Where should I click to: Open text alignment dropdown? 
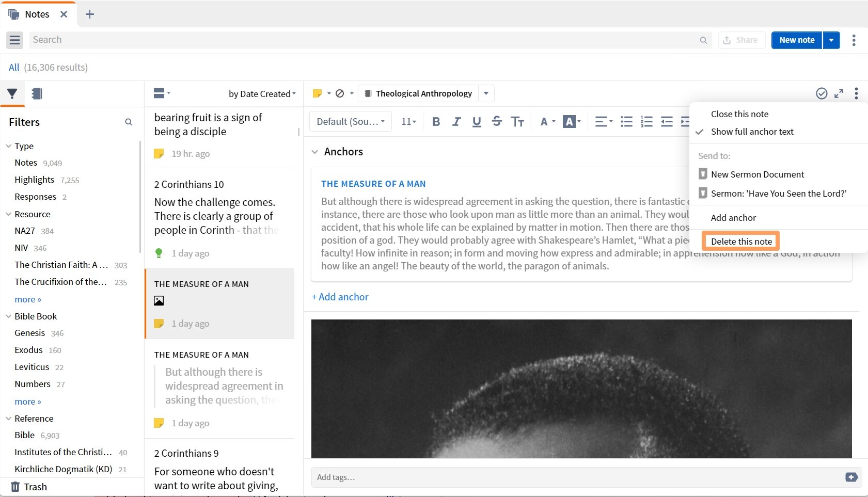(x=604, y=122)
